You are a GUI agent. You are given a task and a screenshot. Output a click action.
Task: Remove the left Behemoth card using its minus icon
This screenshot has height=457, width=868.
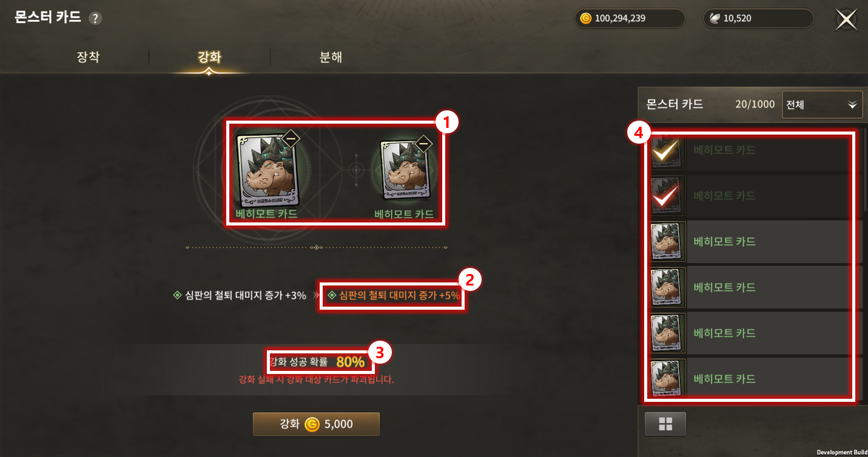coord(291,139)
